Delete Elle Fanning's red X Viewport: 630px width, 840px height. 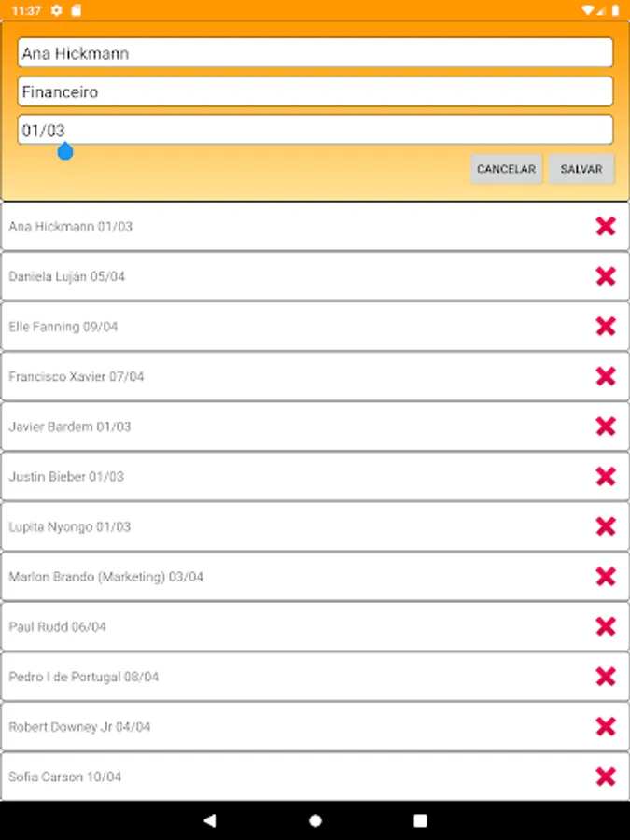click(x=606, y=326)
